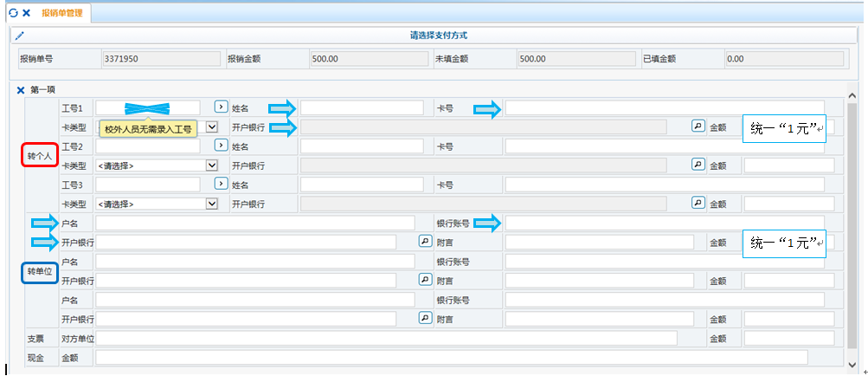Screen dimensions: 868x376
Task: Open the 卡类型 dropdown arrow under 工号1
Action: [x=211, y=127]
